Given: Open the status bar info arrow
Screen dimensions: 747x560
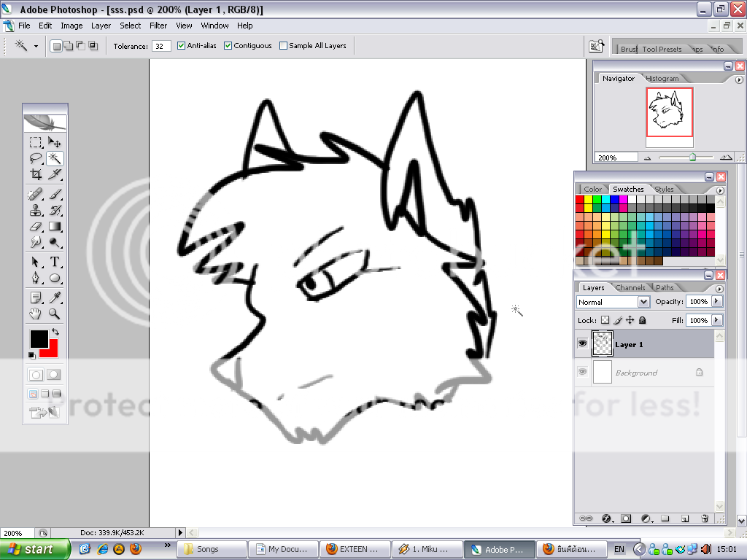Looking at the screenshot, I should pos(180,533).
